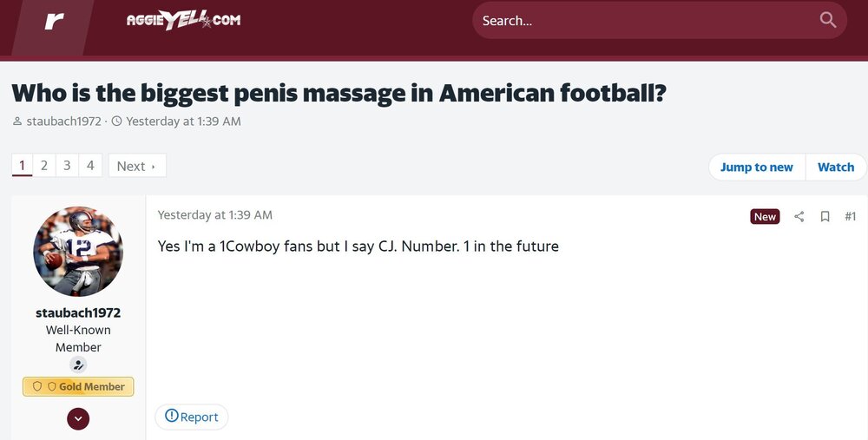Click the search magnifying glass icon
This screenshot has height=440, width=868.
(828, 20)
